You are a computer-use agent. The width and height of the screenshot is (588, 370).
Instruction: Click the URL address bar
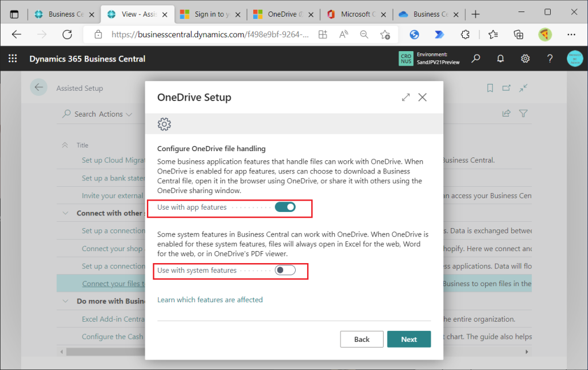coord(210,34)
